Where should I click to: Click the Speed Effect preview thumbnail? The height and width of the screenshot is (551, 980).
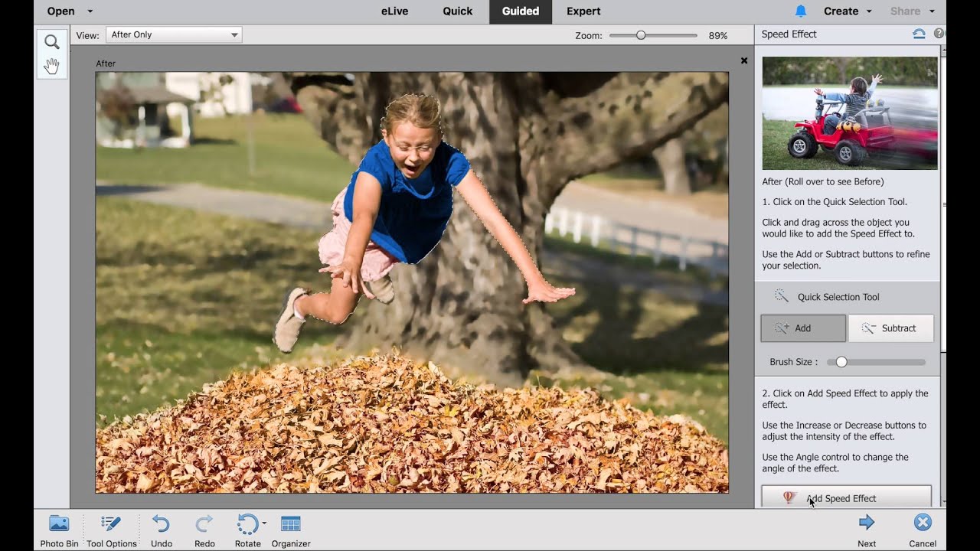point(850,112)
